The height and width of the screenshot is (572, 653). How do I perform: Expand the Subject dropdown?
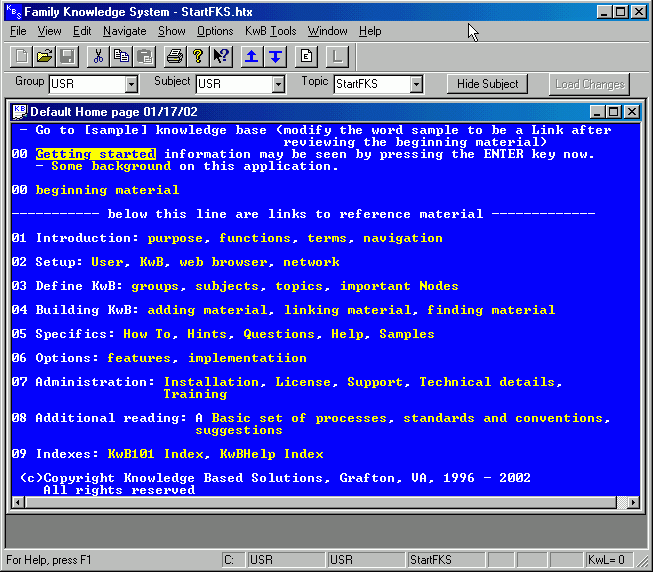[278, 84]
